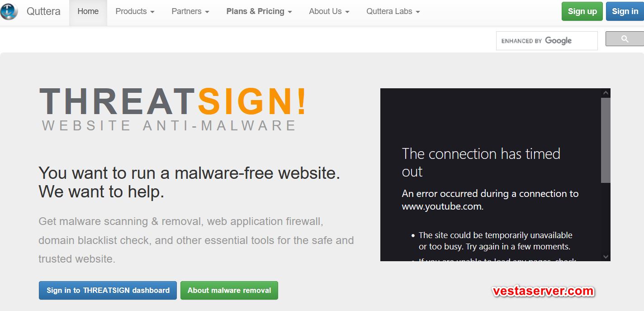Click the Quttera globe logo icon
This screenshot has height=311, width=644.
click(x=9, y=11)
